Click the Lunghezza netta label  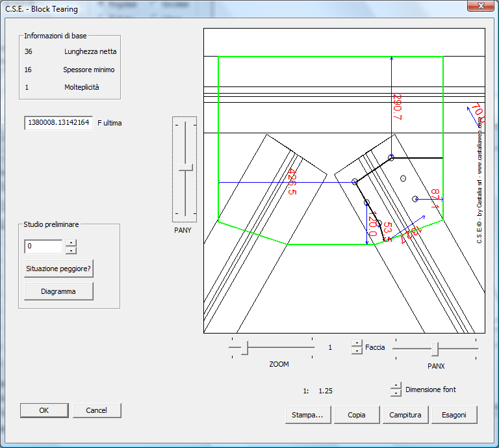(x=90, y=51)
